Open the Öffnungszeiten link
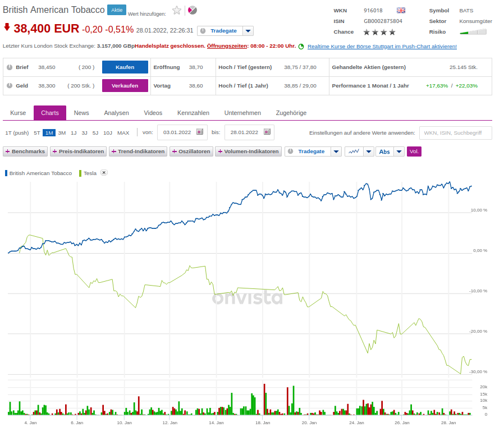Viewport: 504px width, 427px height. 227,46
